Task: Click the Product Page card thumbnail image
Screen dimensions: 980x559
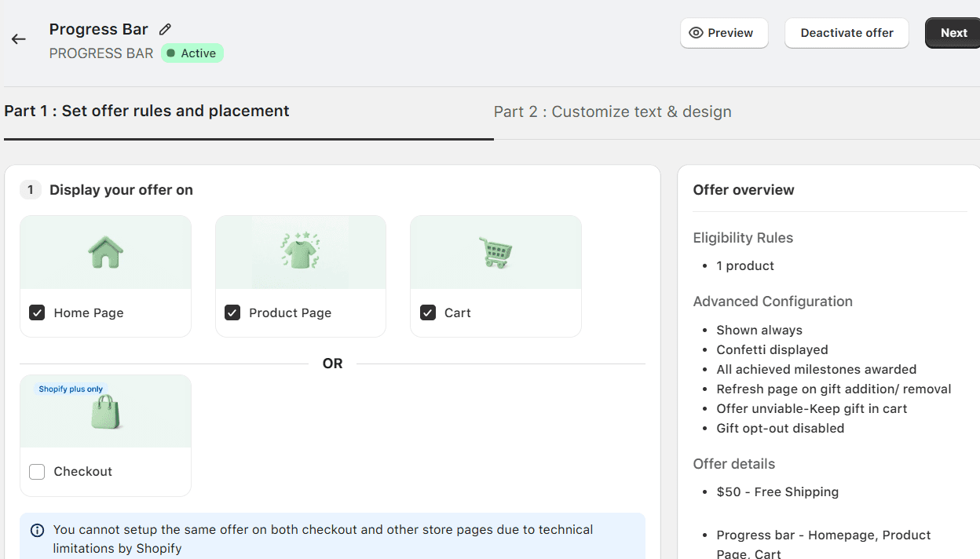Action: pos(300,252)
